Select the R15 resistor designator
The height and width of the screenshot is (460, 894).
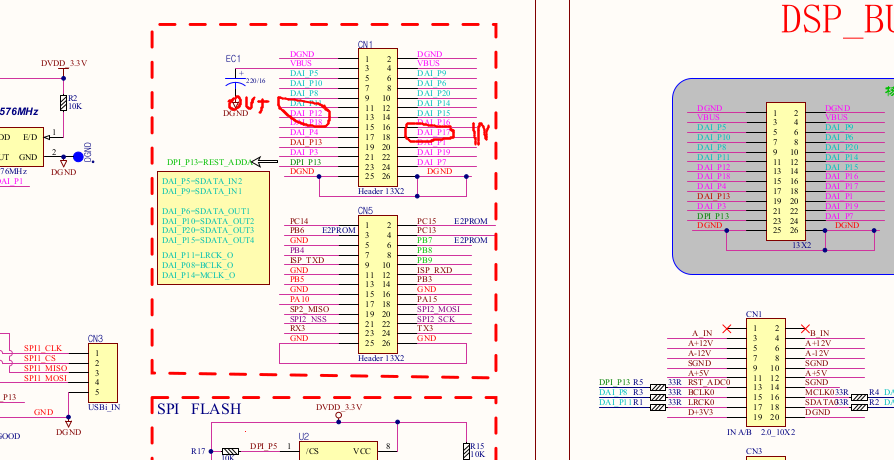point(476,446)
